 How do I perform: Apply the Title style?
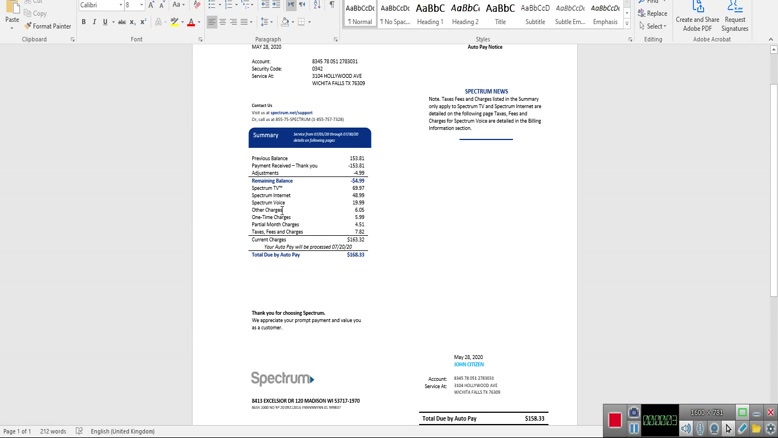pos(500,13)
